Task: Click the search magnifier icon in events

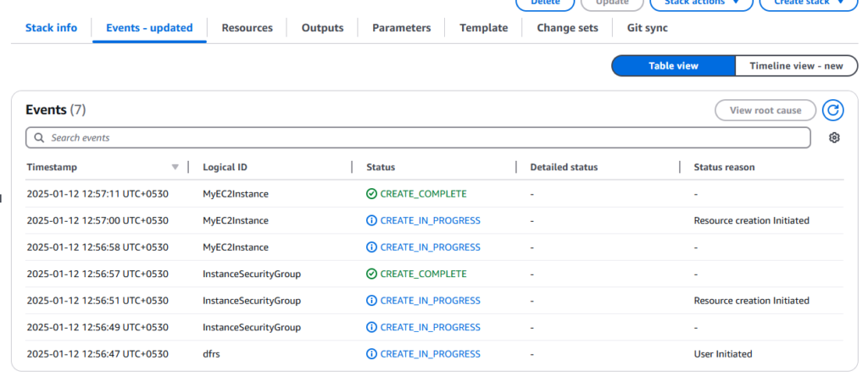Action: 39,137
